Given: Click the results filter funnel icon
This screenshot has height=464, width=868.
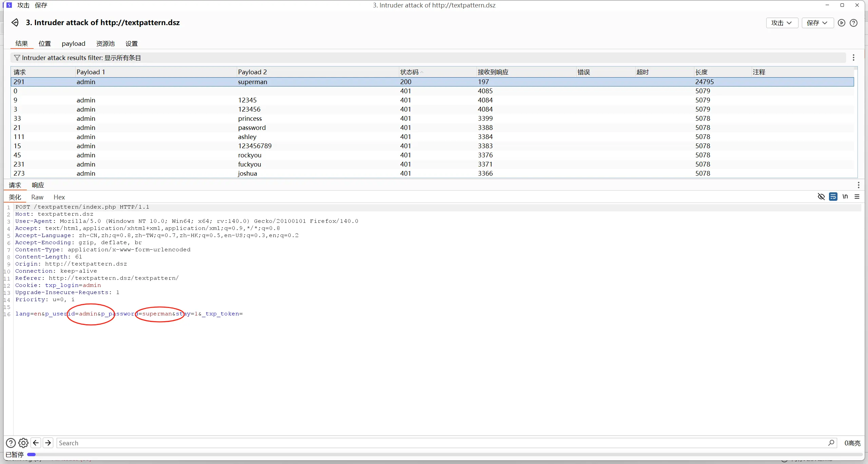Looking at the screenshot, I should pyautogui.click(x=17, y=58).
